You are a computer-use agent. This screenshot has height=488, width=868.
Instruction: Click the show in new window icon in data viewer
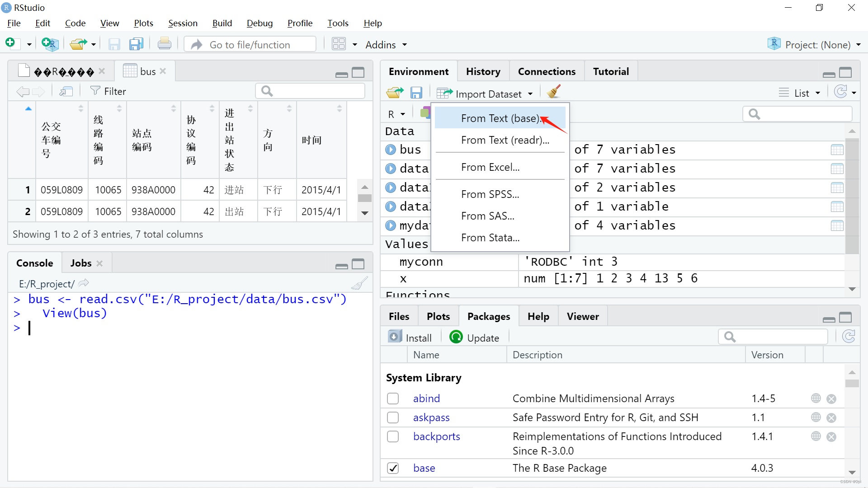point(66,91)
